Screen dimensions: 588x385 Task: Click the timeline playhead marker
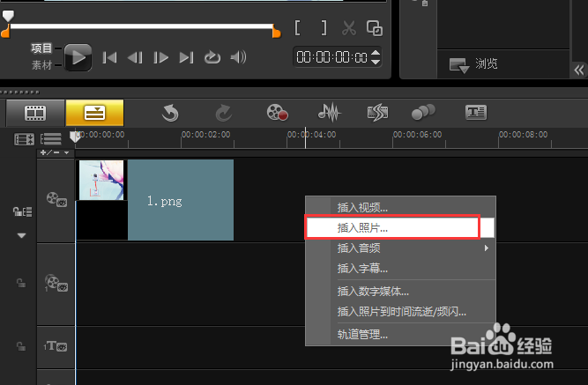click(x=75, y=137)
